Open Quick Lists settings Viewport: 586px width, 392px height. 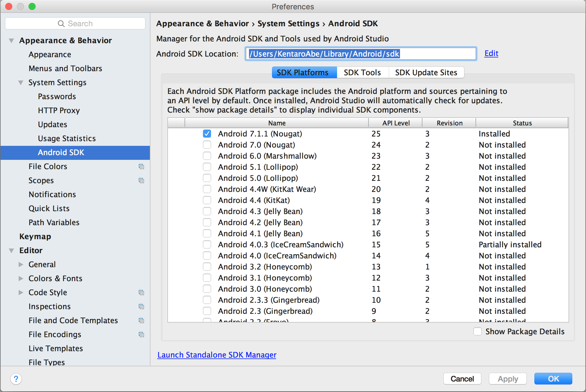click(x=49, y=209)
